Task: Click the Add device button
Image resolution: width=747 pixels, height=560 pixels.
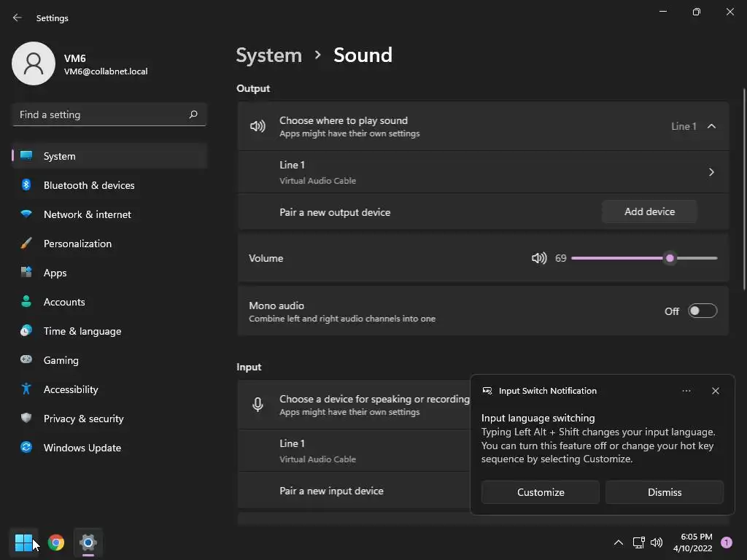Action: point(649,211)
